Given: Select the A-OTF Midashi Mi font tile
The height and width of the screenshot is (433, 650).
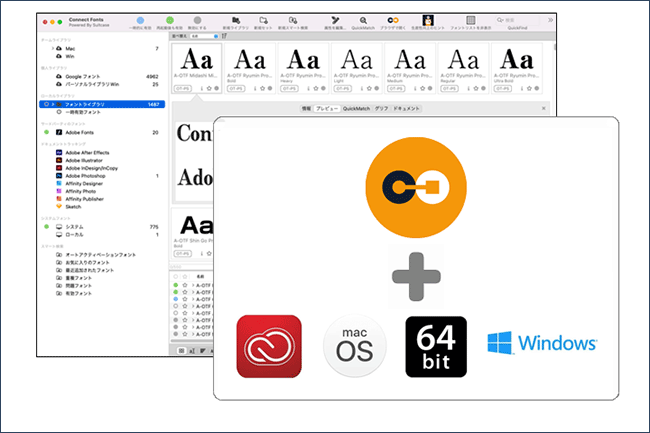Looking at the screenshot, I should click(196, 68).
